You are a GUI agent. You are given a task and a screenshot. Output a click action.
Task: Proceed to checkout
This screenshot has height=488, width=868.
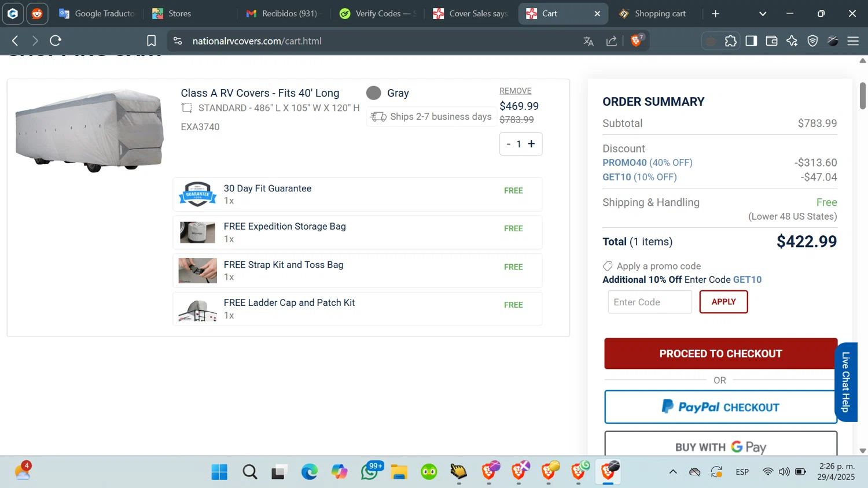[x=720, y=354]
